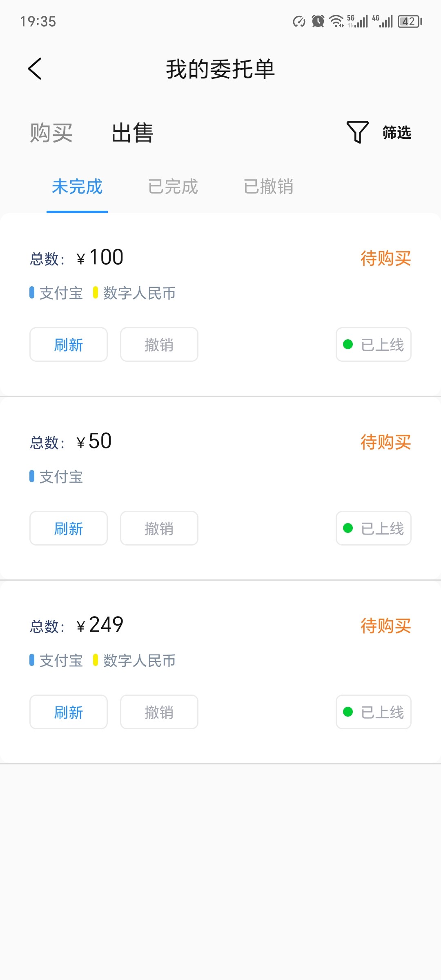Tap yellow 数字人民币 tag on ¥100 order
This screenshot has width=441, height=980.
click(135, 293)
